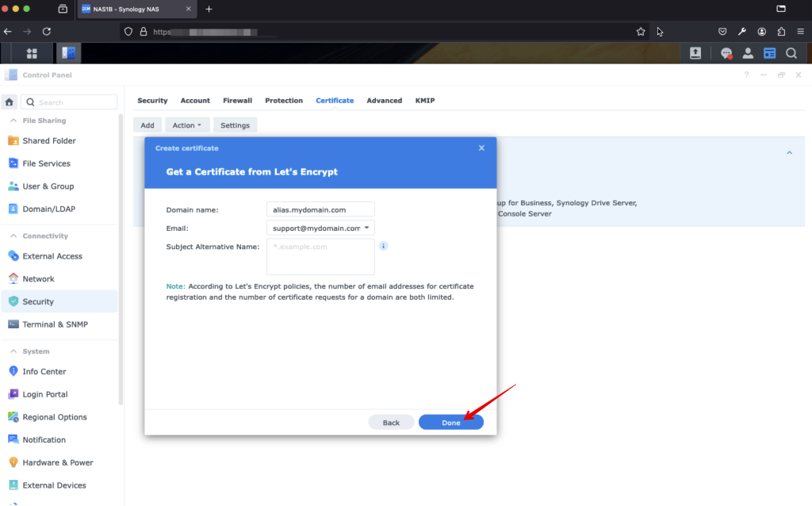Screen dimensions: 812x506
Task: Open the browser wrench tools icon
Action: click(742, 32)
